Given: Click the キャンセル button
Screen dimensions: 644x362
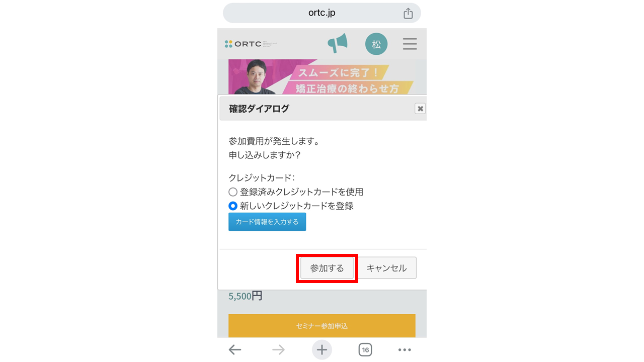Looking at the screenshot, I should (x=386, y=268).
